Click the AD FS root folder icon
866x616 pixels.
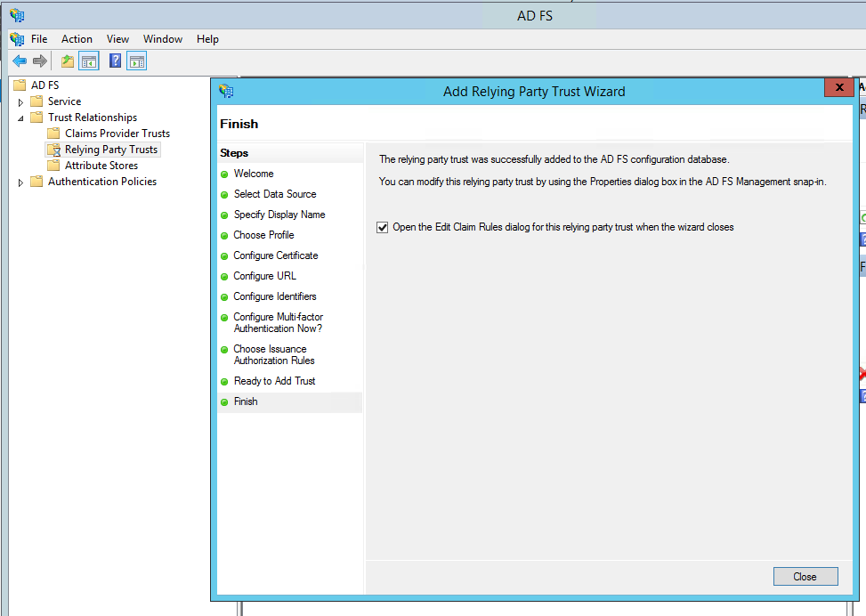coord(20,85)
